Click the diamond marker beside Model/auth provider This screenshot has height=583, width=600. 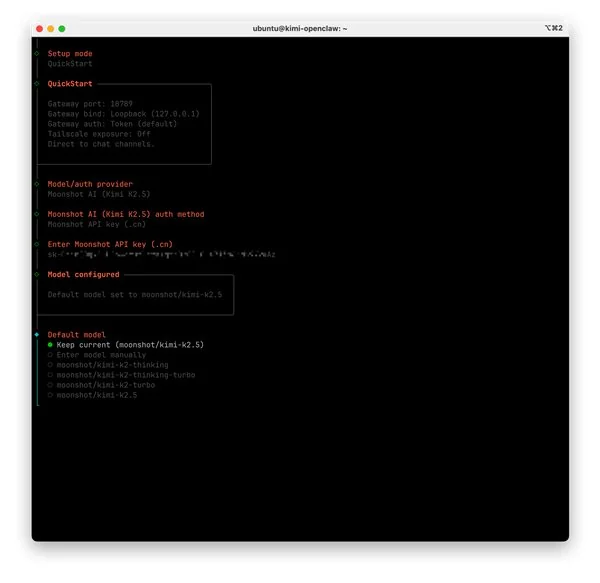[x=37, y=184]
